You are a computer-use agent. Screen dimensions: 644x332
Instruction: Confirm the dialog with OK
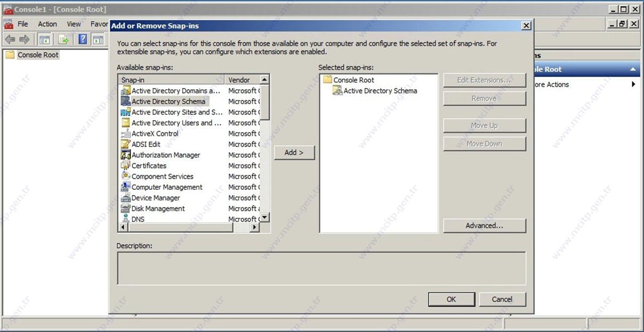click(451, 299)
